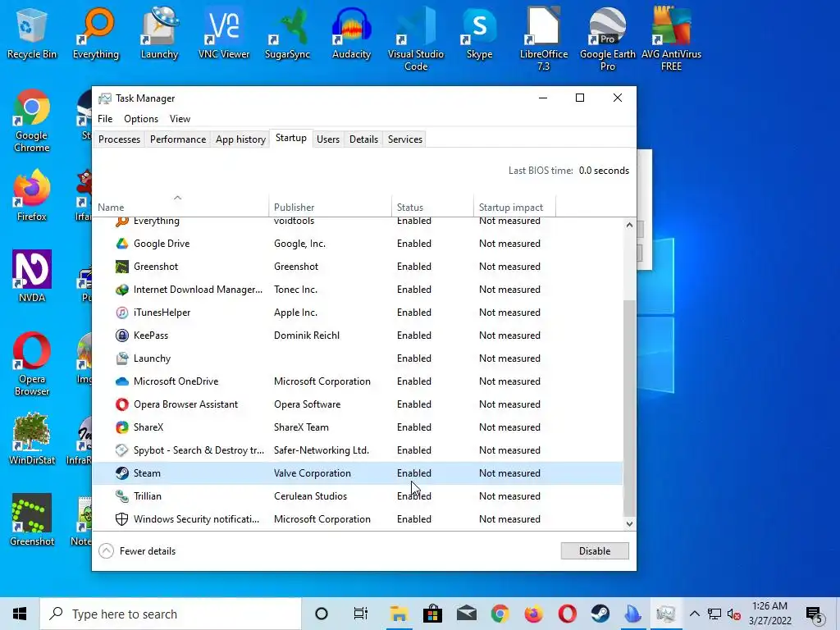Select the VNC Viewer desktop shortcut
This screenshot has height=630, width=840.
click(224, 33)
